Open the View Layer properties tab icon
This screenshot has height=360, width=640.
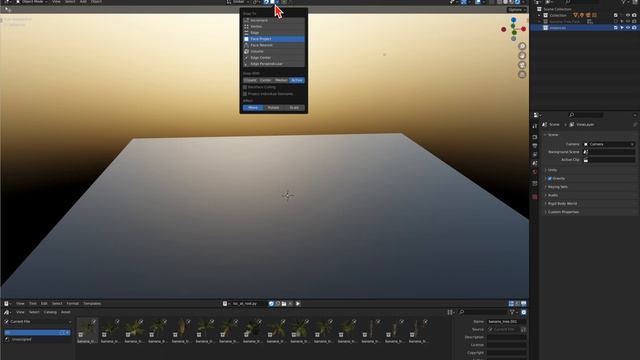click(535, 154)
